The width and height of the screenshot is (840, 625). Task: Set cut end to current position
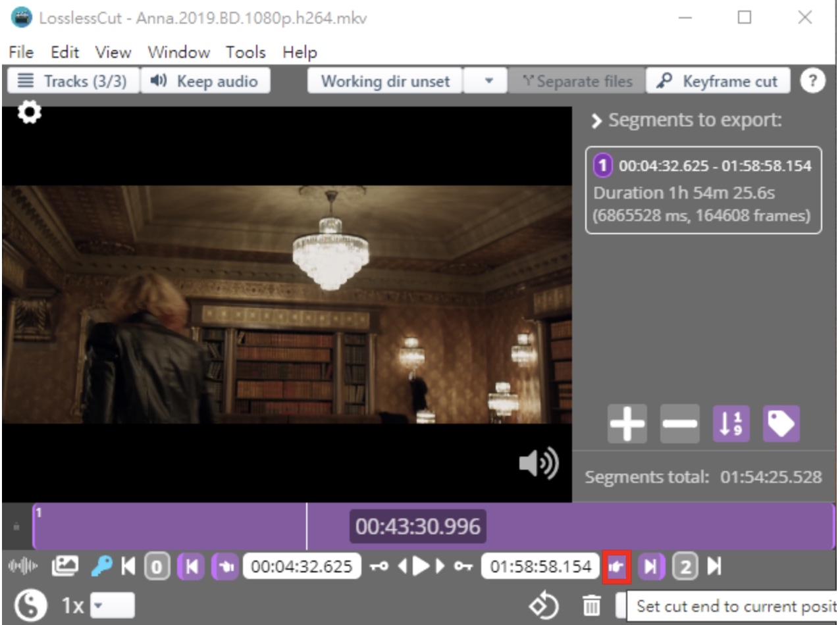tap(617, 566)
